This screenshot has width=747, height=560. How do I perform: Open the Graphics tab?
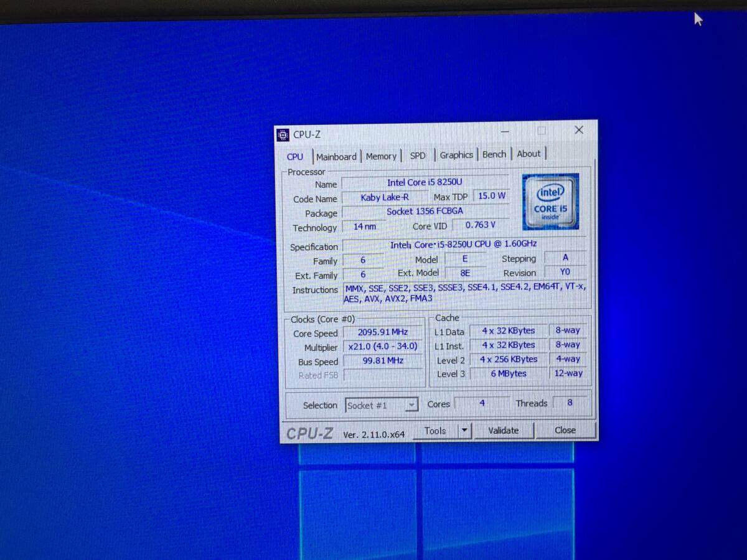456,155
